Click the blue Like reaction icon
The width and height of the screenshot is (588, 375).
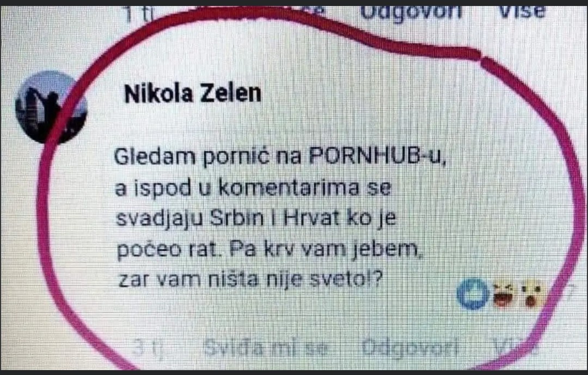[473, 293]
